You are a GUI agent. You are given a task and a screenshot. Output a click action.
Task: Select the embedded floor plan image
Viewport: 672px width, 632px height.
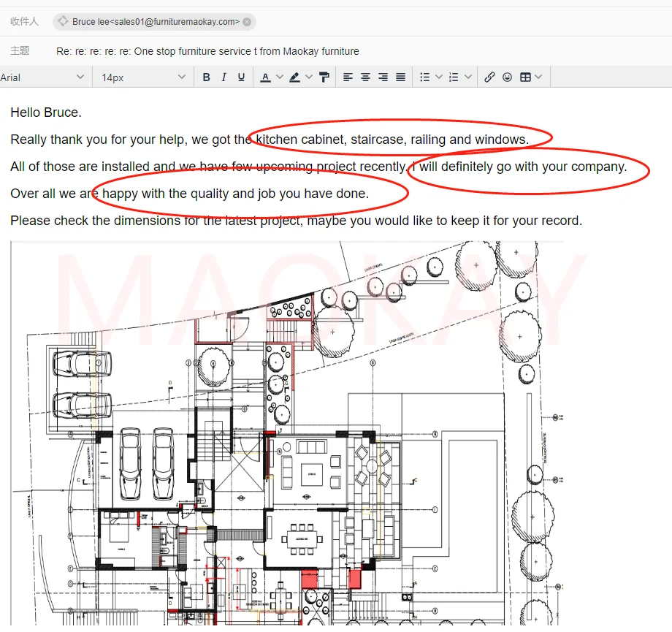click(x=287, y=433)
